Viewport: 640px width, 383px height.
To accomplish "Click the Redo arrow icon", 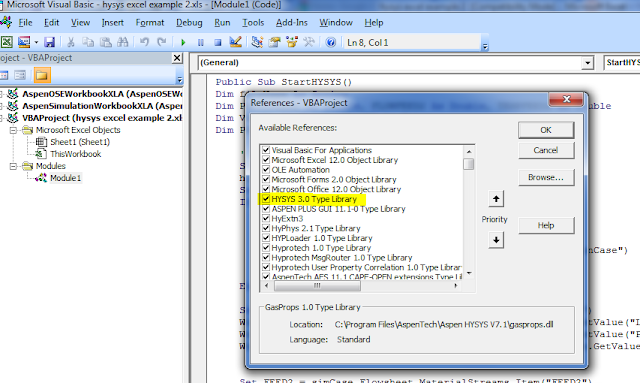I will click(x=162, y=42).
